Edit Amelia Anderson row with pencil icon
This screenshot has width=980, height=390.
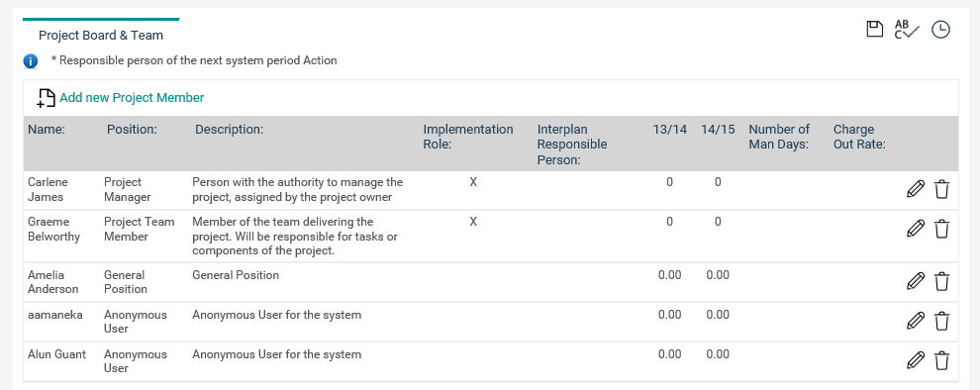point(915,281)
